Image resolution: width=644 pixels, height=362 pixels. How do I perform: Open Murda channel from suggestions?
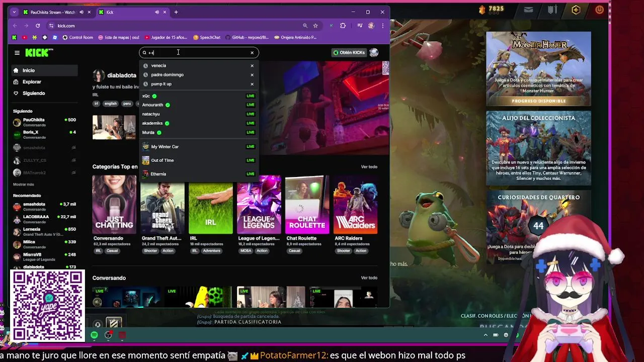(199, 133)
